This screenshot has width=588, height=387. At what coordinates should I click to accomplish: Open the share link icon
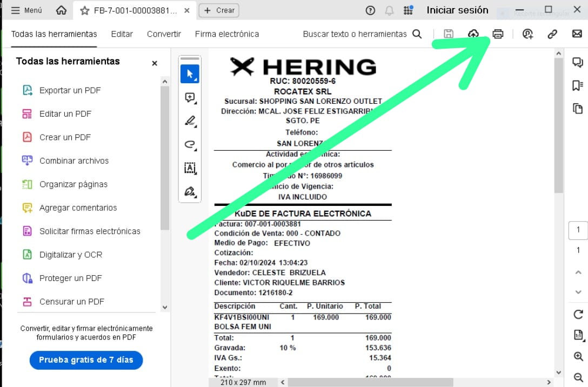552,34
